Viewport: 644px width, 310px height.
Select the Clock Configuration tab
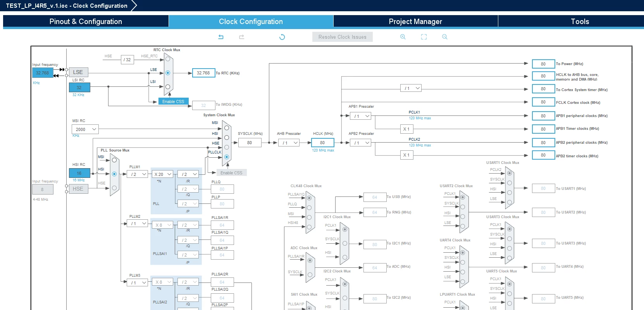(251, 21)
